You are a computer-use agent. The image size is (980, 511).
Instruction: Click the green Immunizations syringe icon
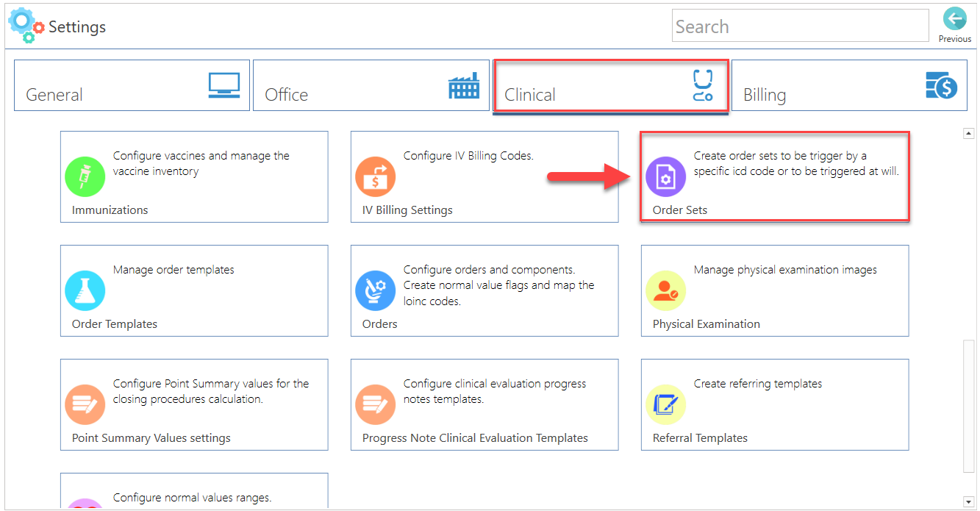click(85, 176)
